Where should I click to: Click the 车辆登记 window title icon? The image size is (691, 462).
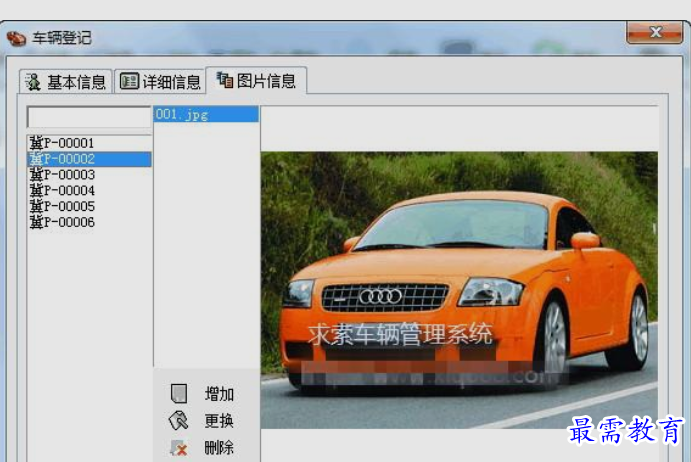point(16,38)
